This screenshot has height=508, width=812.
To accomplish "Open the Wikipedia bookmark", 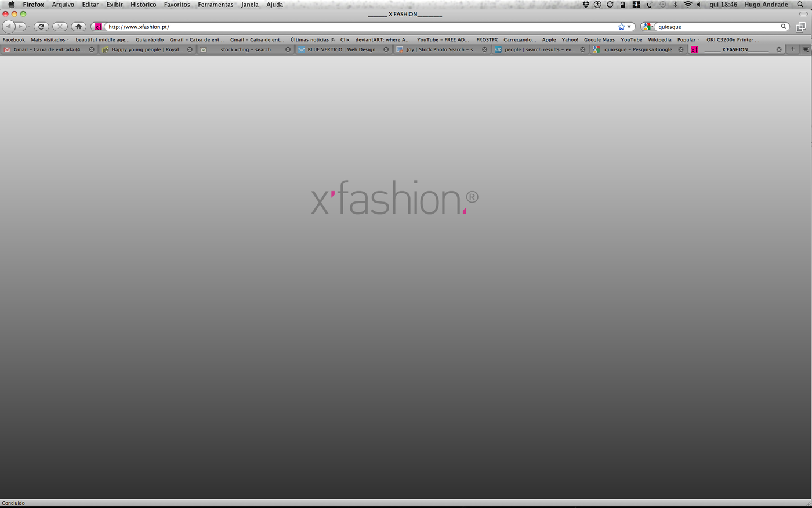I will (659, 40).
